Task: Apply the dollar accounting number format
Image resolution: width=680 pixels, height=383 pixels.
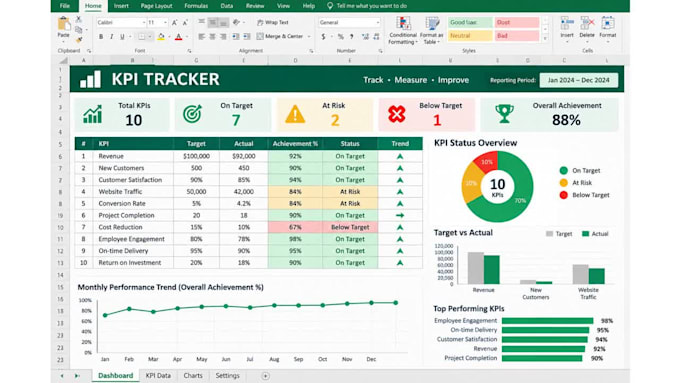Action: pyautogui.click(x=324, y=37)
